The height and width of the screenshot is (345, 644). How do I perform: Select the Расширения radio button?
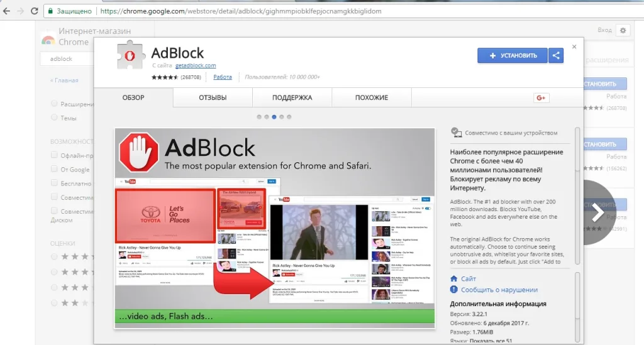coord(54,104)
